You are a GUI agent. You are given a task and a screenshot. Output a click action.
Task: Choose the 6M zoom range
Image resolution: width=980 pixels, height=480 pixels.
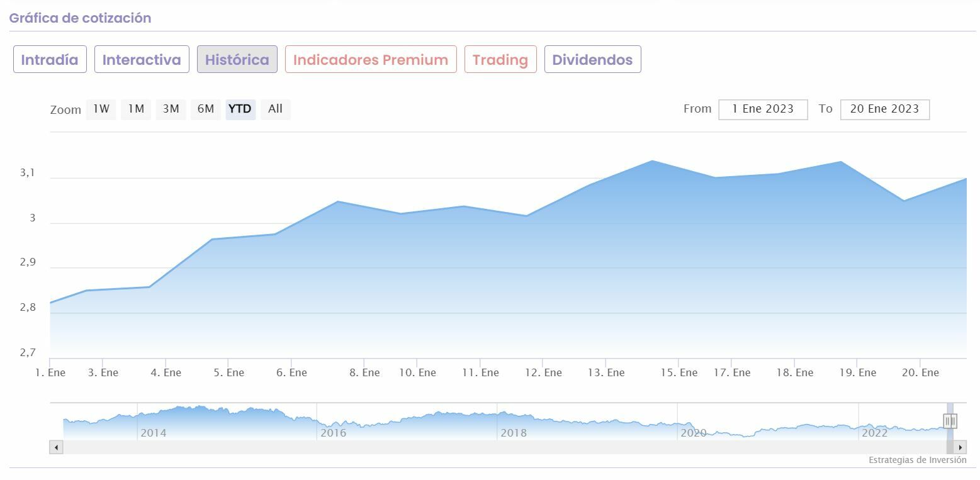pyautogui.click(x=206, y=109)
